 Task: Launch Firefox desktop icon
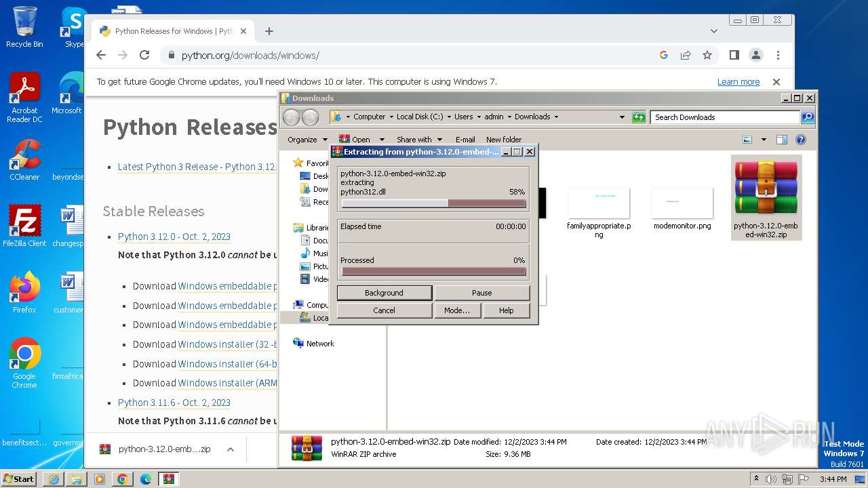pos(24,293)
